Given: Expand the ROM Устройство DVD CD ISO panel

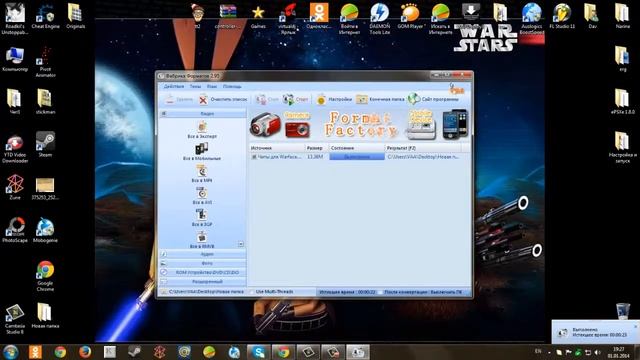Looking at the screenshot, I should coord(203,272).
